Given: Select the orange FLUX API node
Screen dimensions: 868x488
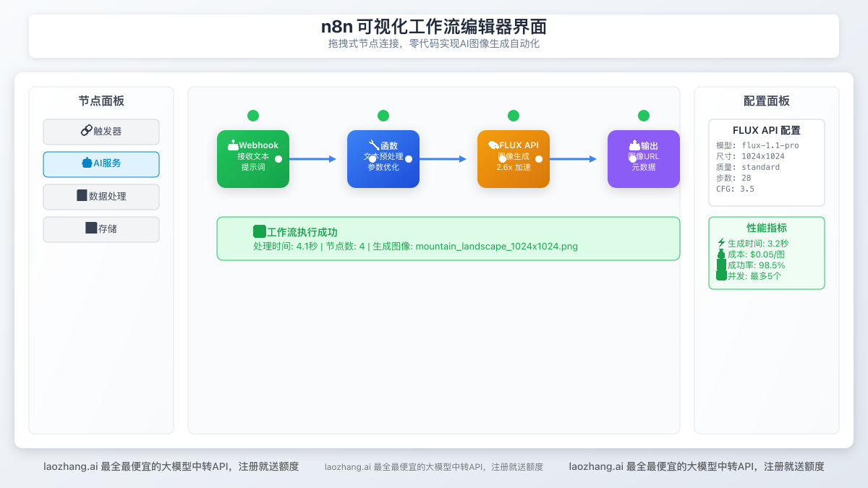Looking at the screenshot, I should [x=514, y=159].
